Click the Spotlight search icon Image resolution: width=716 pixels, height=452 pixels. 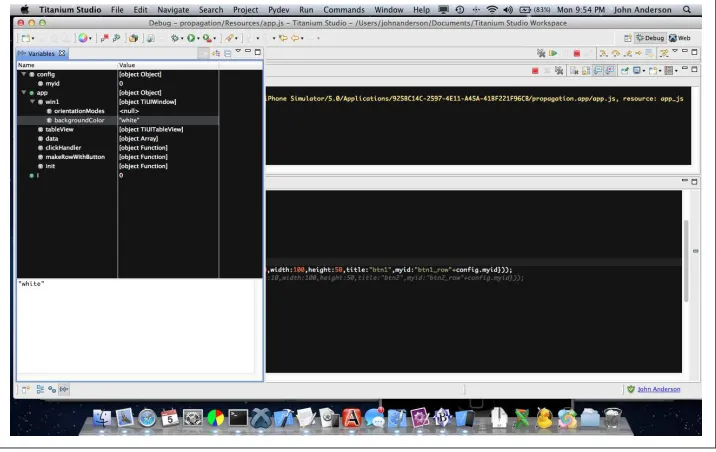pos(686,10)
